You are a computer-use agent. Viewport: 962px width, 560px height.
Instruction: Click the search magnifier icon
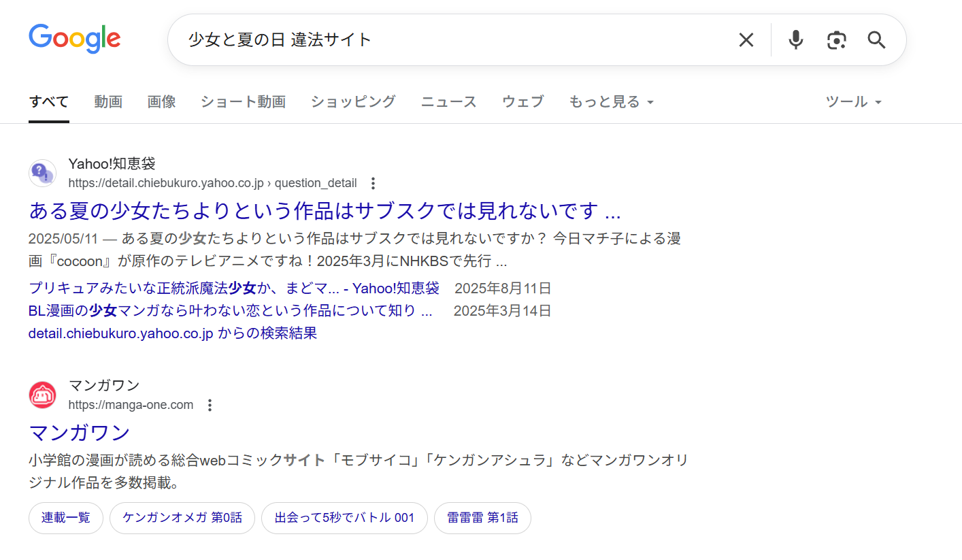pyautogui.click(x=876, y=40)
